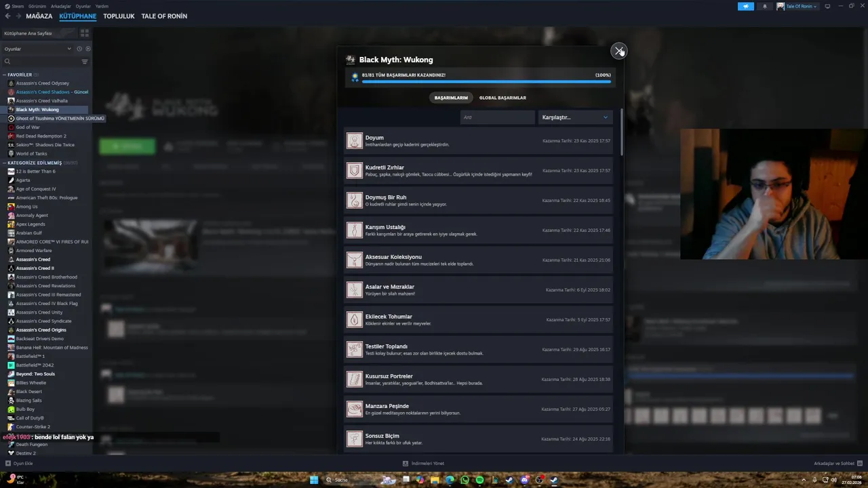
Task: Click the Big Picture mode icon
Action: tap(827, 6)
